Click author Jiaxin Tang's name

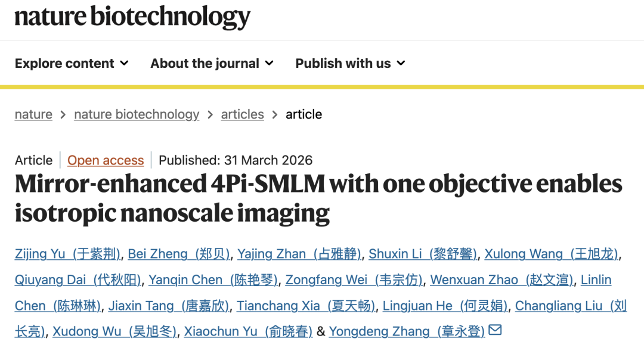(x=169, y=306)
